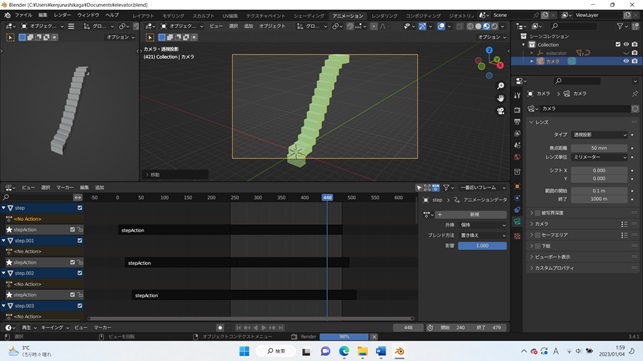Screen dimensions: 643x361
Task: Toggle カメラ render camera icon in outliner
Action: pyautogui.click(x=635, y=61)
